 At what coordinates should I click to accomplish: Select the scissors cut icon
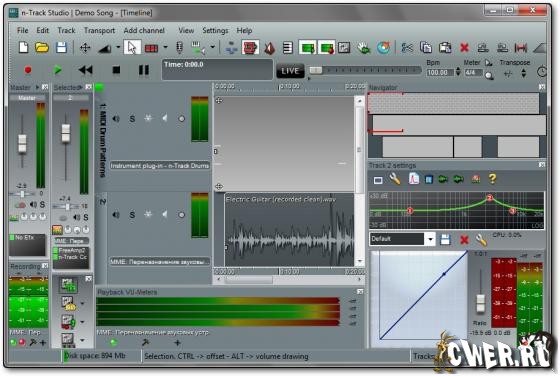407,47
